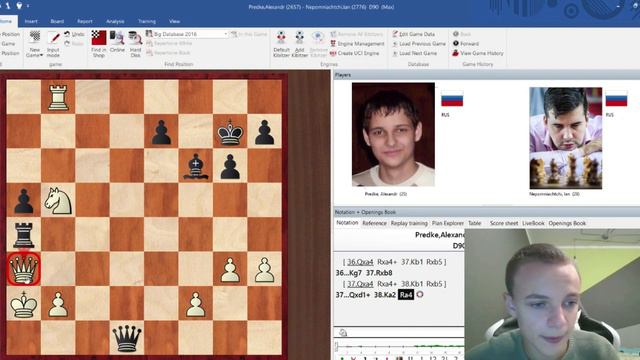Click Forward in Game History

pos(466,44)
